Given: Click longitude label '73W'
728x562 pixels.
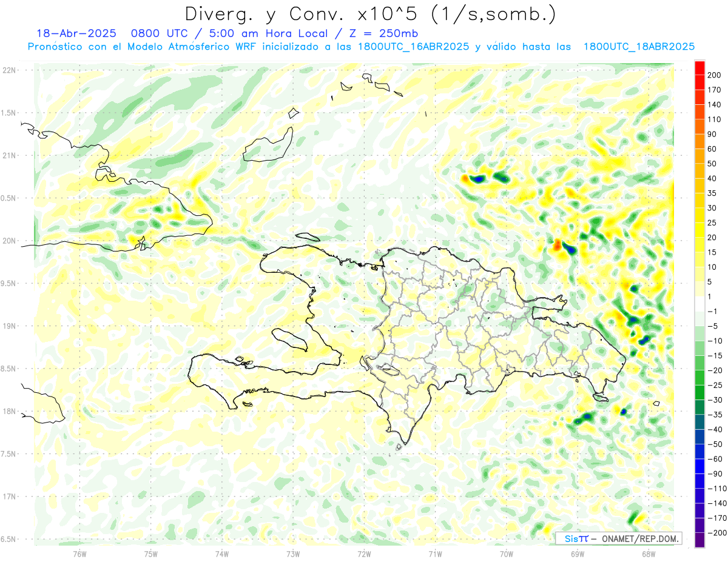Looking at the screenshot, I should tap(293, 554).
